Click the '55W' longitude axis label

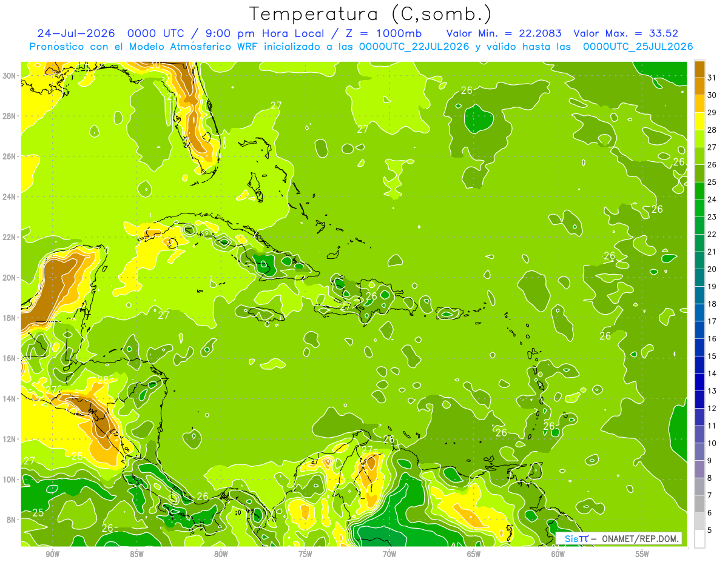[642, 554]
